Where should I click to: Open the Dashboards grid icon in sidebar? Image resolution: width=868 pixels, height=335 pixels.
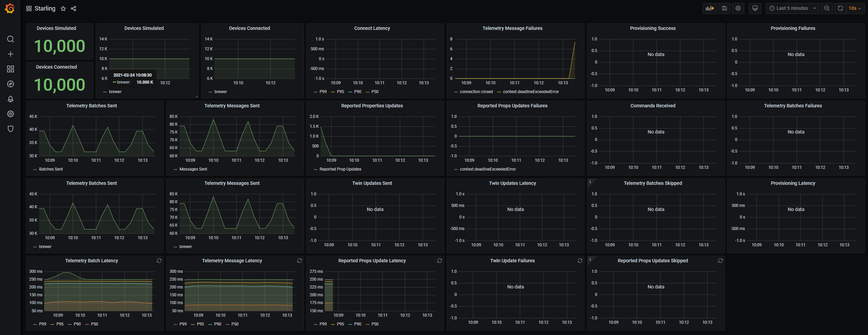coord(11,69)
